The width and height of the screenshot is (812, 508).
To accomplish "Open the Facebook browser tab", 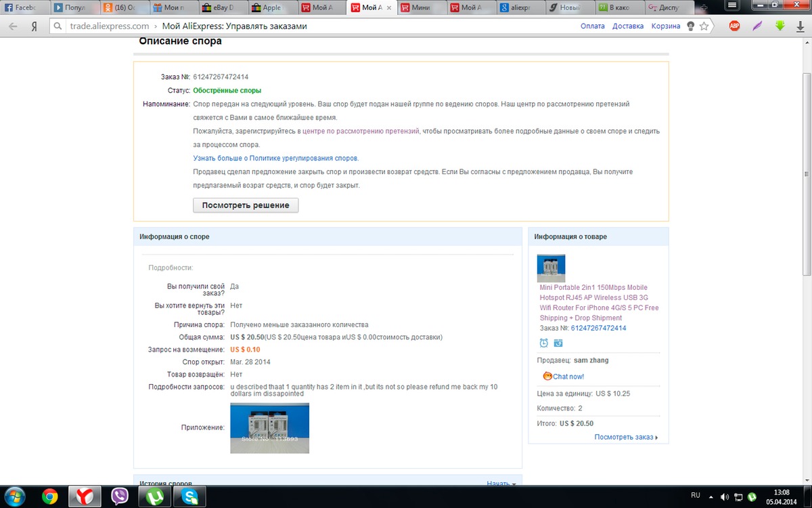I will click(x=24, y=8).
